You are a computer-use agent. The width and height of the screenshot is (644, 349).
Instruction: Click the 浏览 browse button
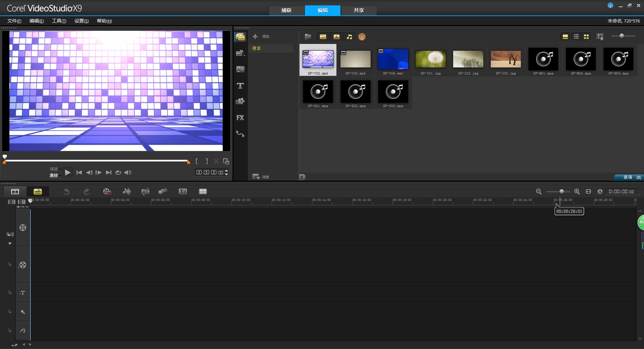click(261, 177)
